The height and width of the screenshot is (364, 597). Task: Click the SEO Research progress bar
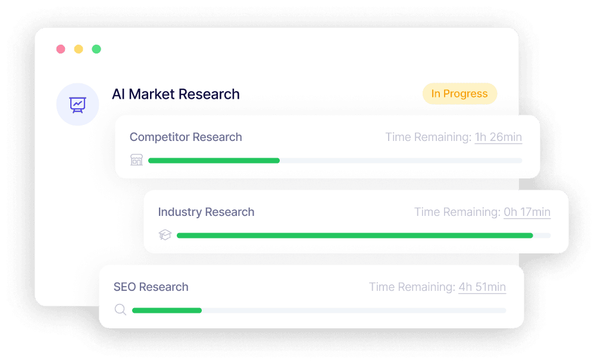[x=319, y=310]
